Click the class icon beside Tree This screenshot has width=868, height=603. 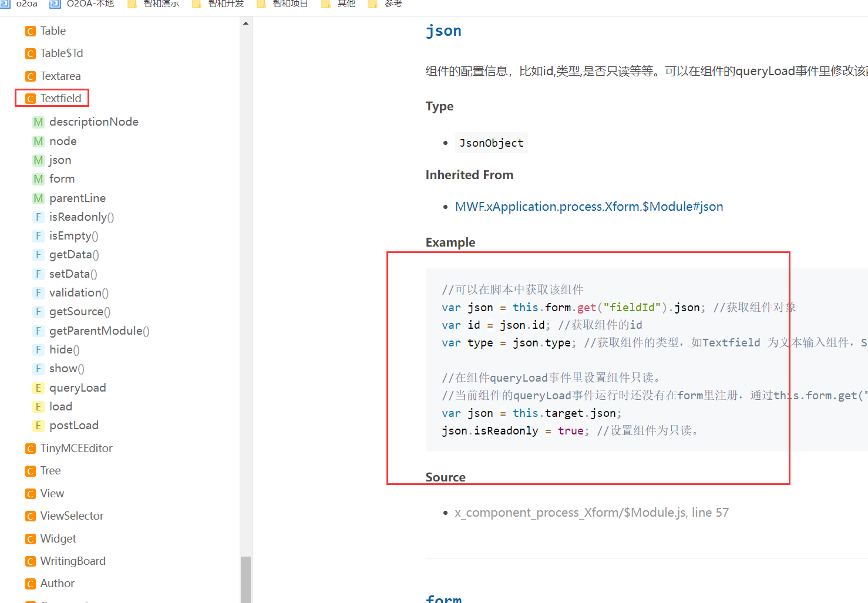click(31, 471)
